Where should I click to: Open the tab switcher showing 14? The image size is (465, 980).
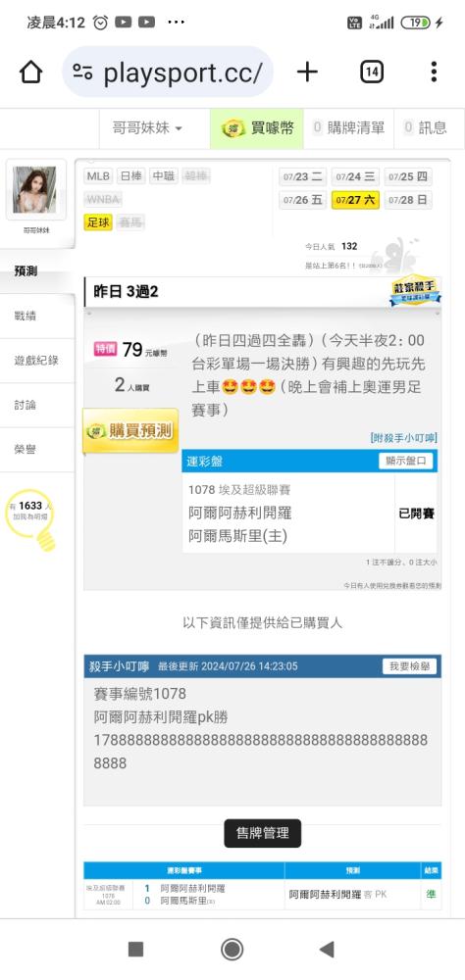point(372,73)
